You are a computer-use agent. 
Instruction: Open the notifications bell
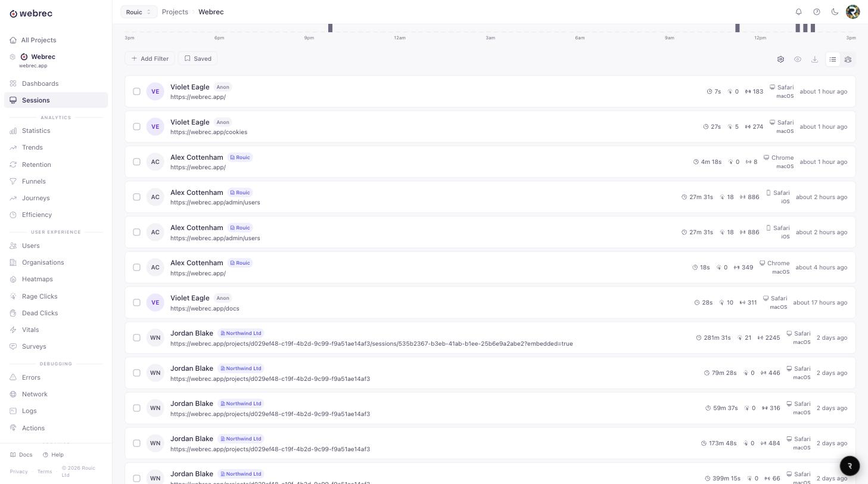tap(799, 12)
